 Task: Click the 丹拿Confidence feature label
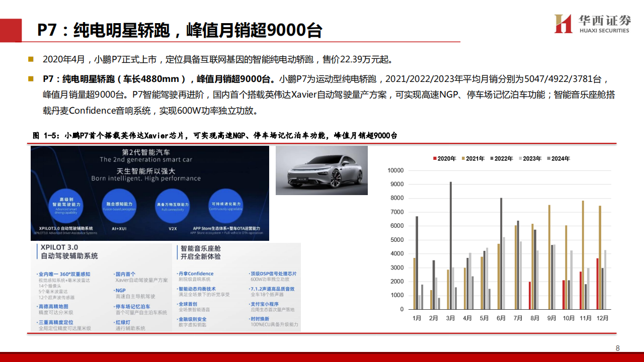pyautogui.click(x=196, y=274)
